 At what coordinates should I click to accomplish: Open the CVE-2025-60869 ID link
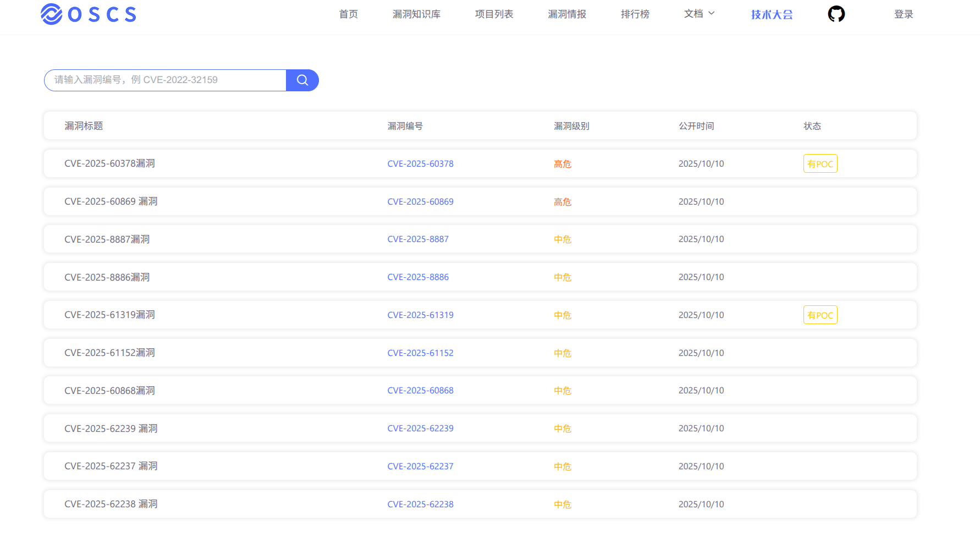[x=420, y=202]
